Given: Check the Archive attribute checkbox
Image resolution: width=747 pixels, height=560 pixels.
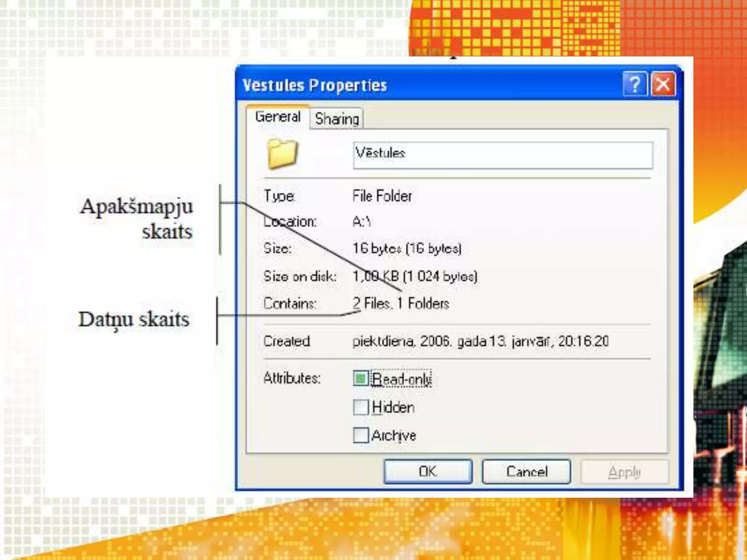Looking at the screenshot, I should 361,435.
